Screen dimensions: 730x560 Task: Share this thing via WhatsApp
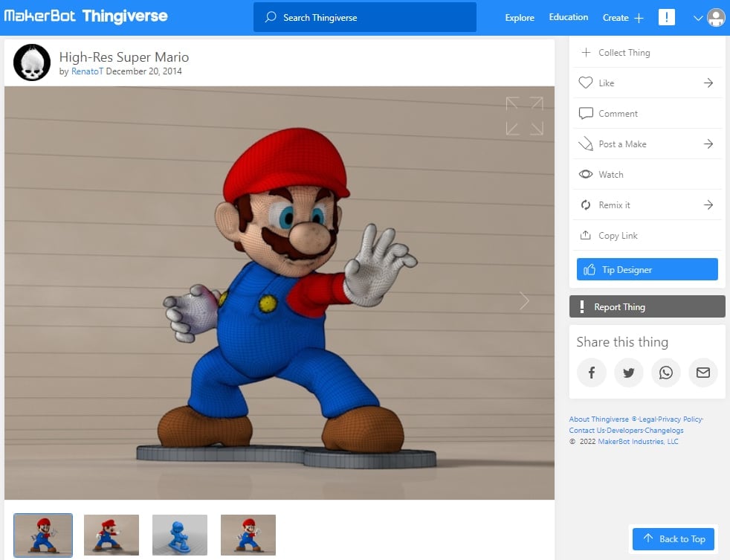coord(666,373)
